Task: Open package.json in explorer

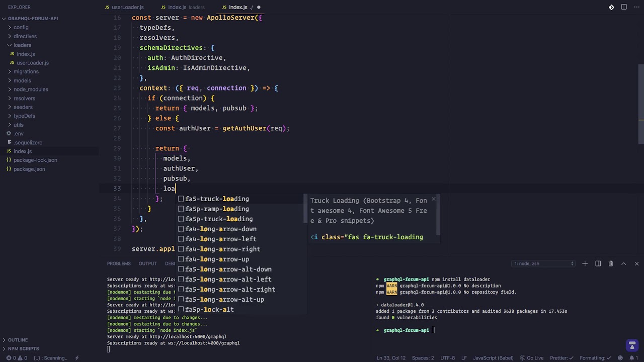Action: click(x=49, y=169)
